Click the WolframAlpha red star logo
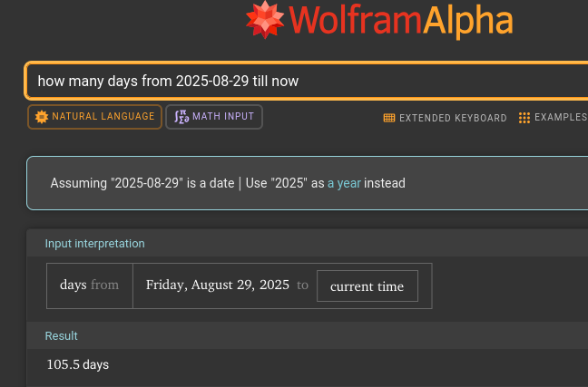This screenshot has height=387, width=588. (x=266, y=20)
